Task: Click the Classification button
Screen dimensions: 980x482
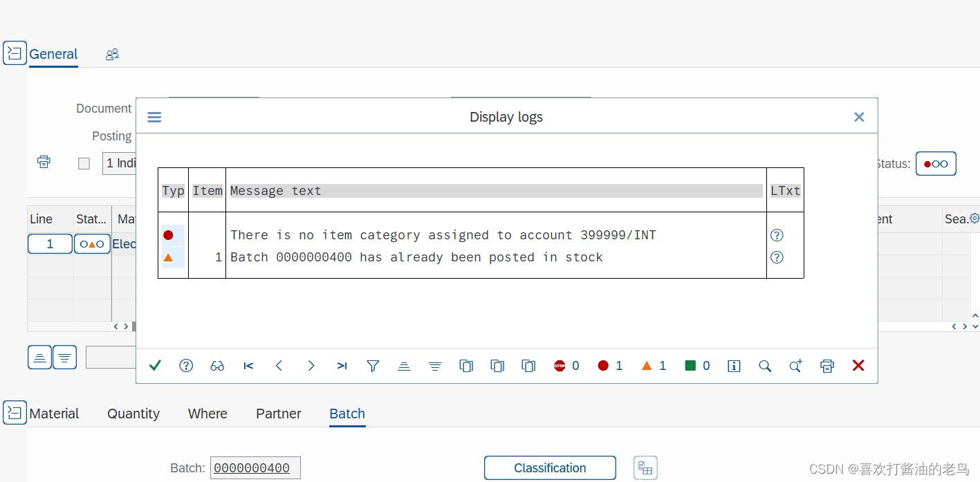Action: [549, 467]
